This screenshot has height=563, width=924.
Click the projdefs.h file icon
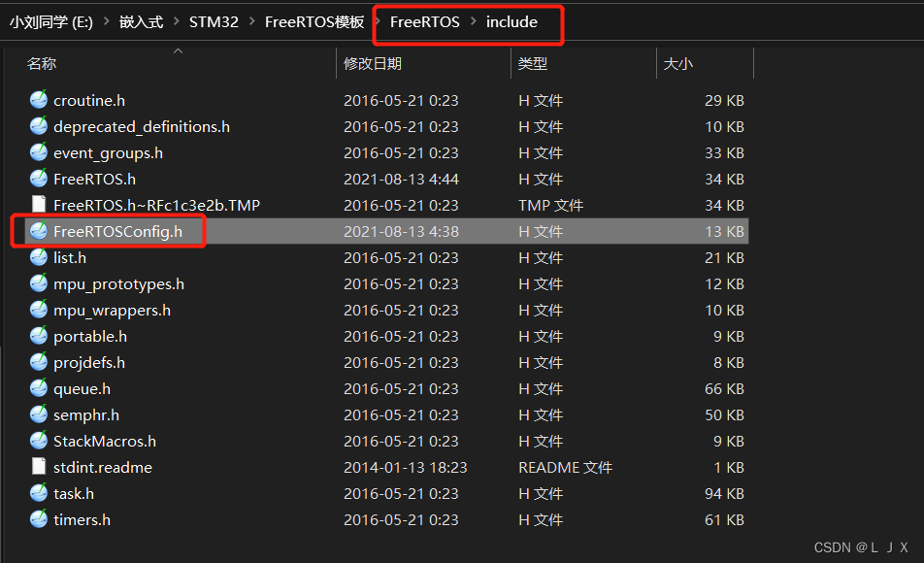(x=39, y=362)
